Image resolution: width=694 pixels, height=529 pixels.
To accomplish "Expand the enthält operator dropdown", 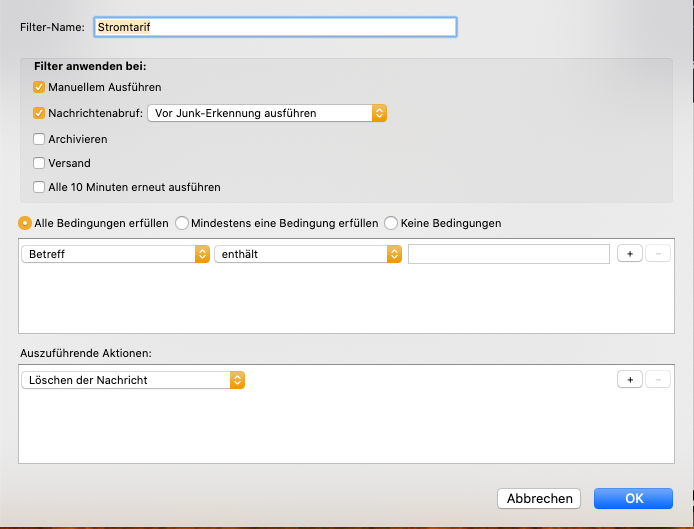I will (x=308, y=254).
